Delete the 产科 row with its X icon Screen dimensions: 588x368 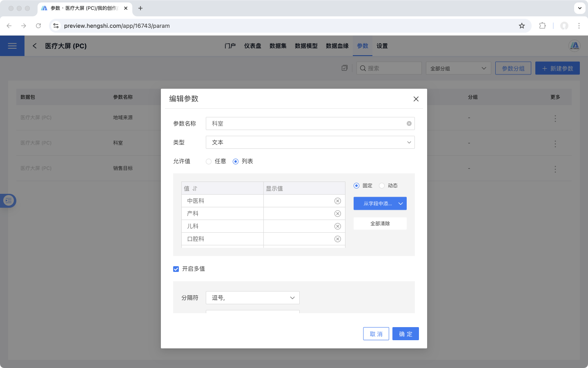(x=338, y=213)
